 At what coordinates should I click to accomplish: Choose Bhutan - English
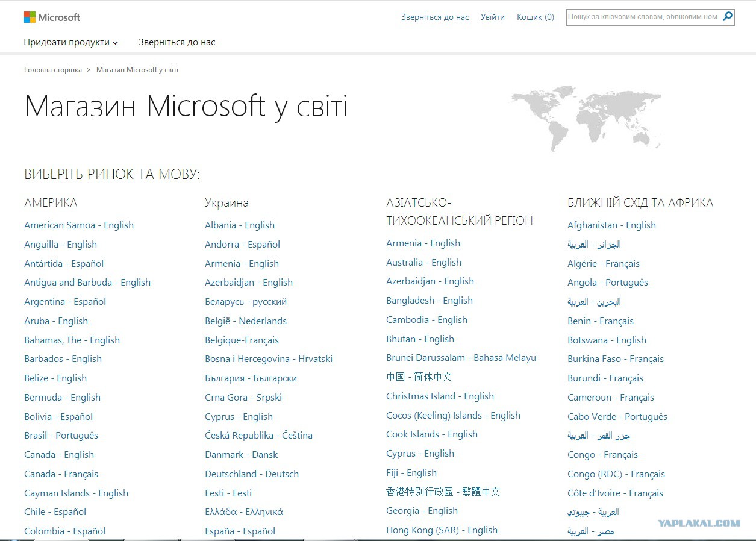tap(420, 339)
